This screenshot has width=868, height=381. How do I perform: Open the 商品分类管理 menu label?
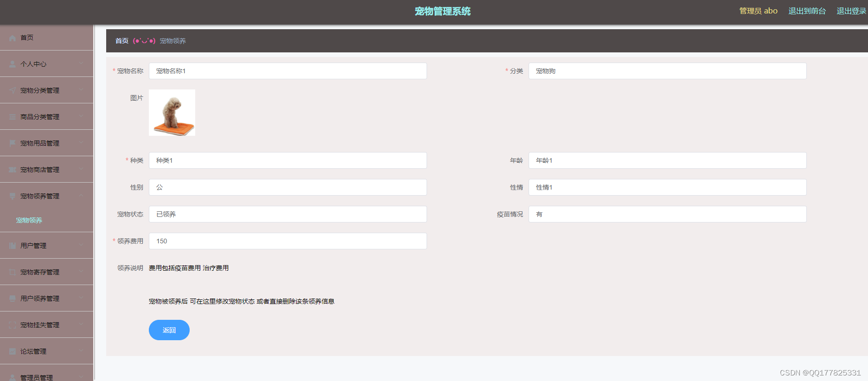(40, 117)
